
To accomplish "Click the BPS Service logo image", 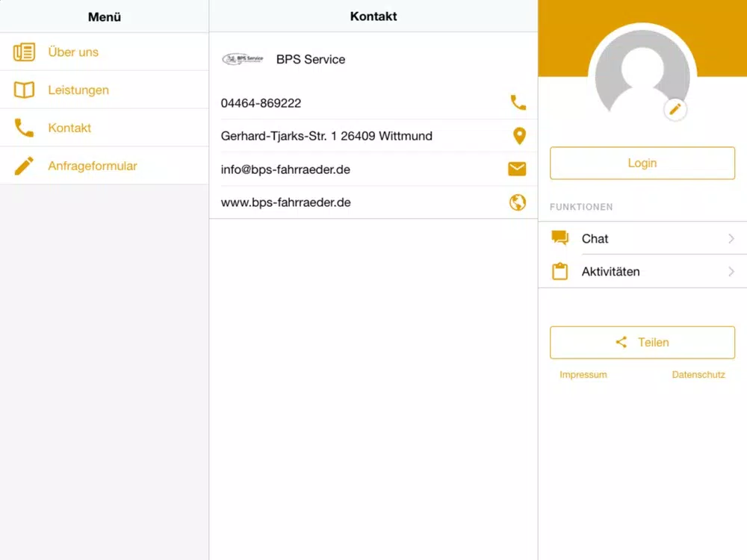I will click(x=243, y=59).
